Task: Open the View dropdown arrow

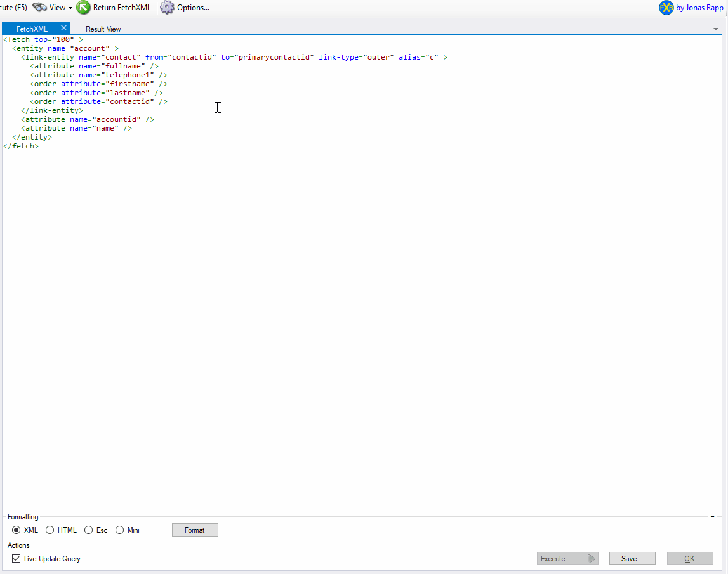Action: (71, 7)
